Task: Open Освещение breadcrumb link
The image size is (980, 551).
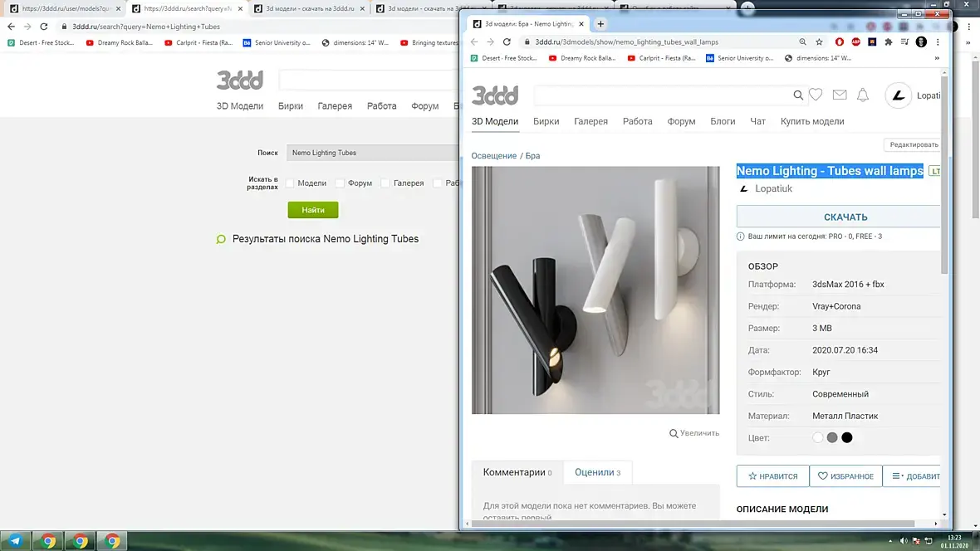Action: 494,155
